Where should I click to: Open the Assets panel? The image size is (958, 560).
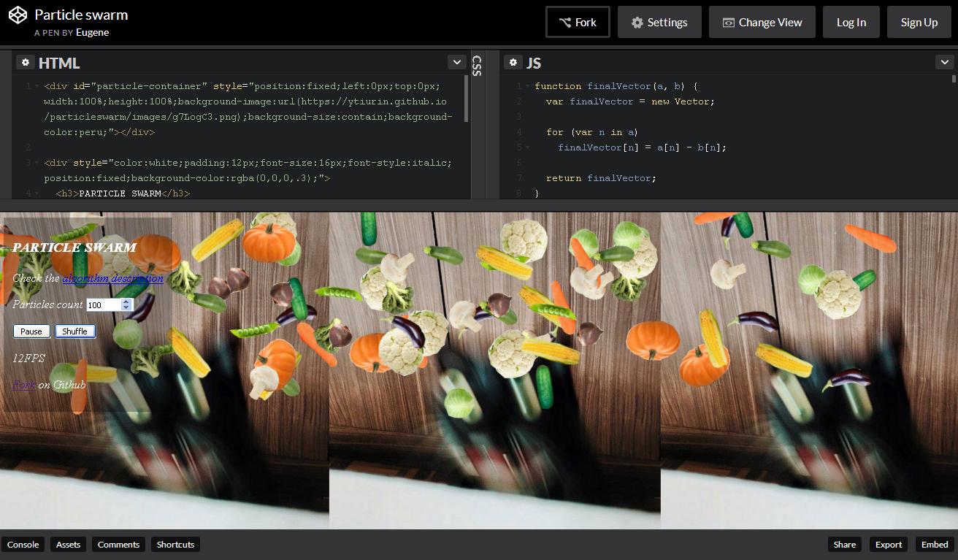[69, 545]
